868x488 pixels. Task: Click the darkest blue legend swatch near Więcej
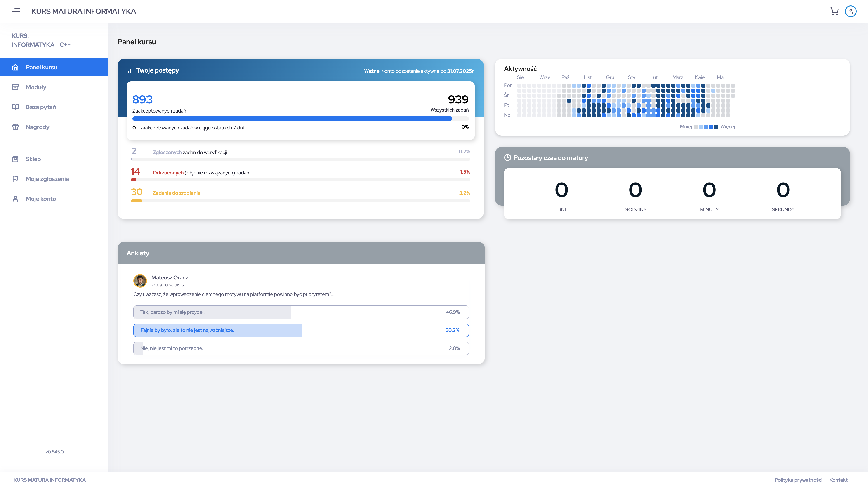[716, 127]
